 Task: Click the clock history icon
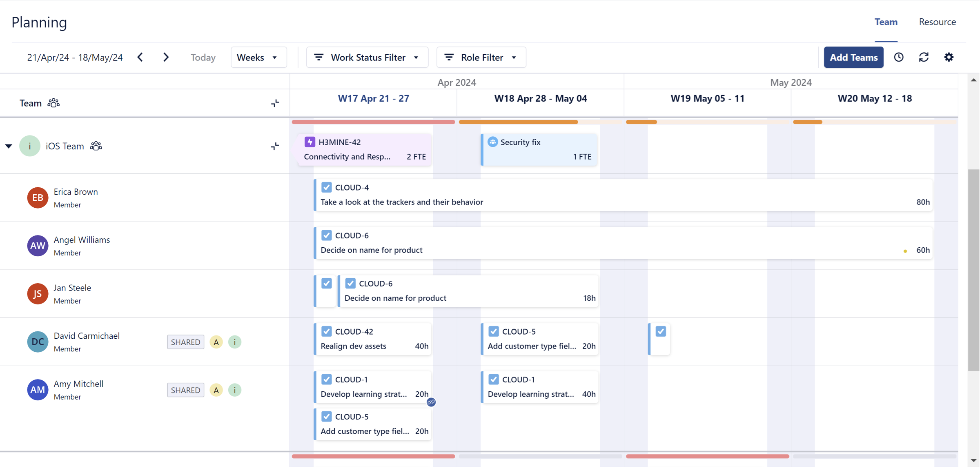pos(898,58)
